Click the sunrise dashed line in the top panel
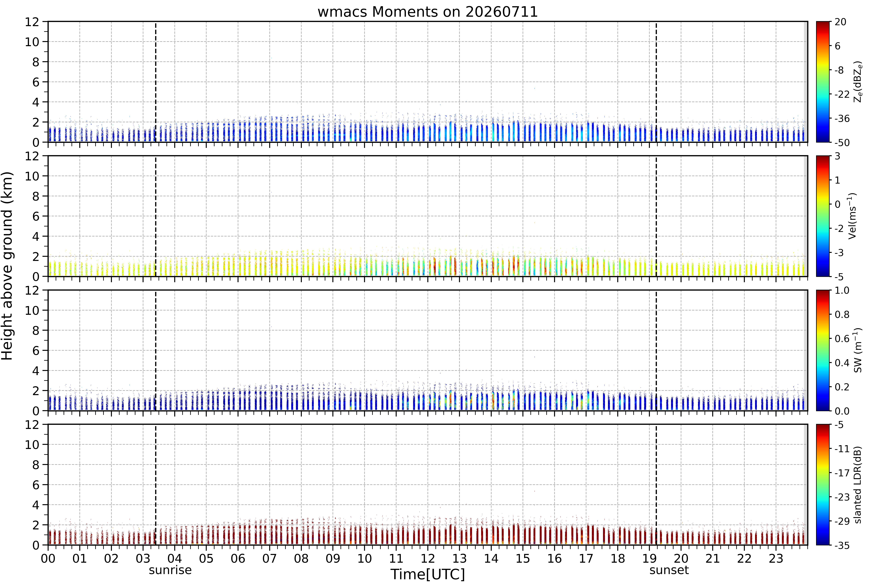This screenshot has height=588, width=869. pos(155,82)
